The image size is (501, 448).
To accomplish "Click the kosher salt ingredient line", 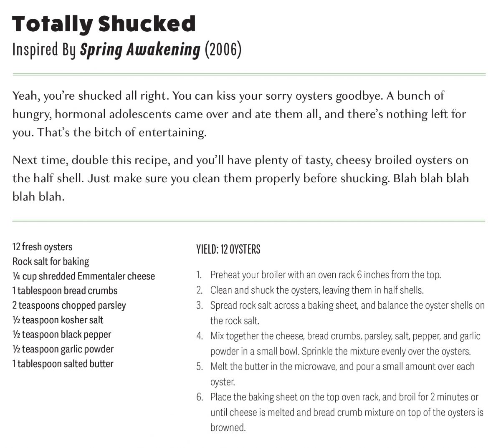I will click(x=58, y=320).
